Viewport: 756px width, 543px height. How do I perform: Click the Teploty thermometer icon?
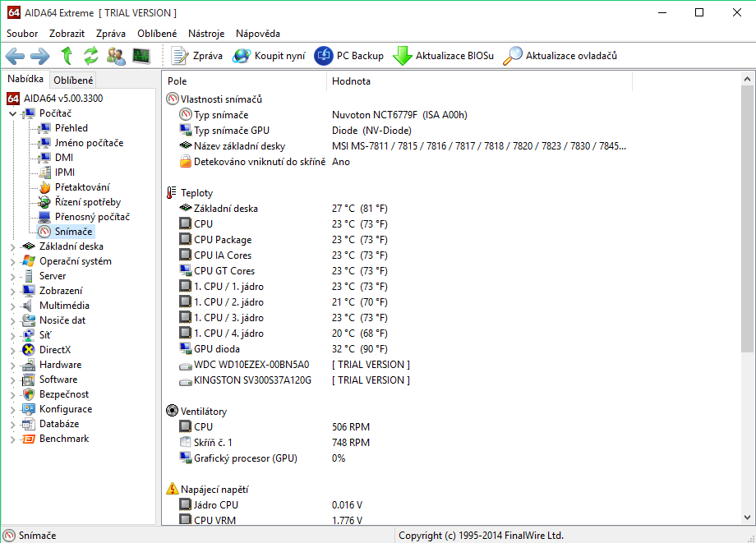(172, 193)
